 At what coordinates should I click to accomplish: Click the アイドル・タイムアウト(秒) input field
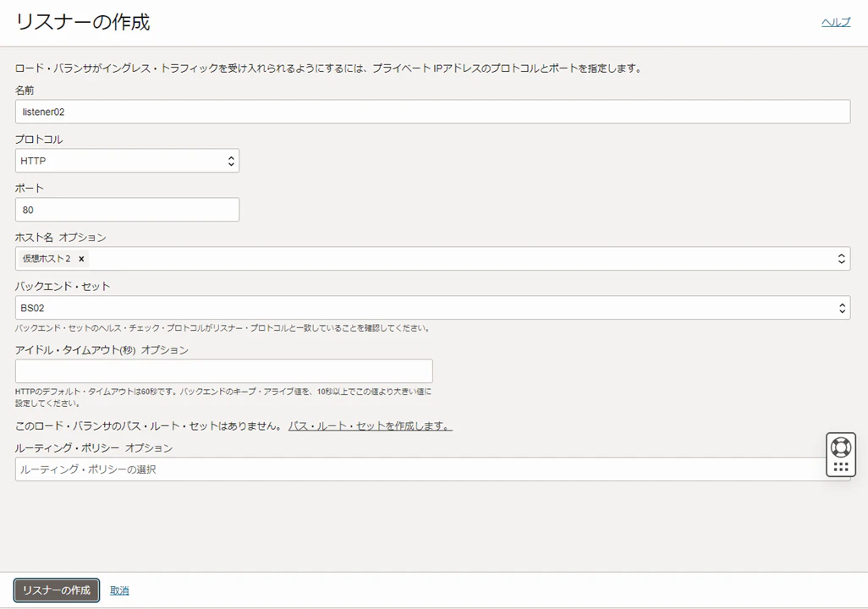click(223, 371)
